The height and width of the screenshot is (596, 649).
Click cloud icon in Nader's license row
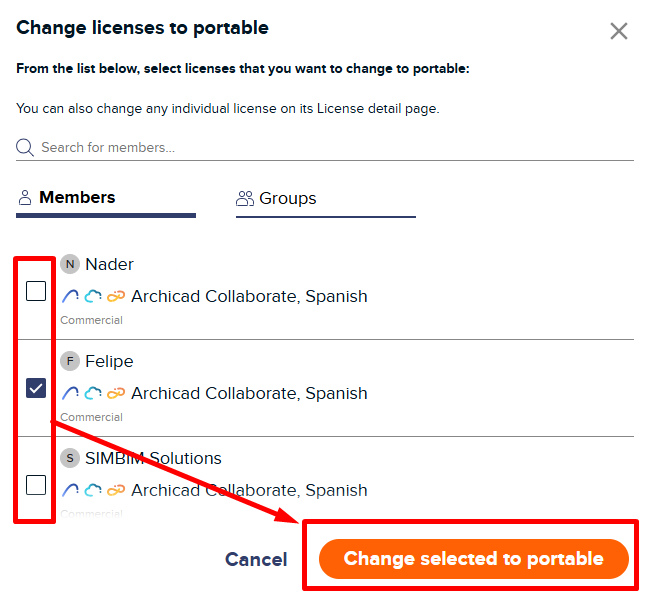pyautogui.click(x=93, y=296)
